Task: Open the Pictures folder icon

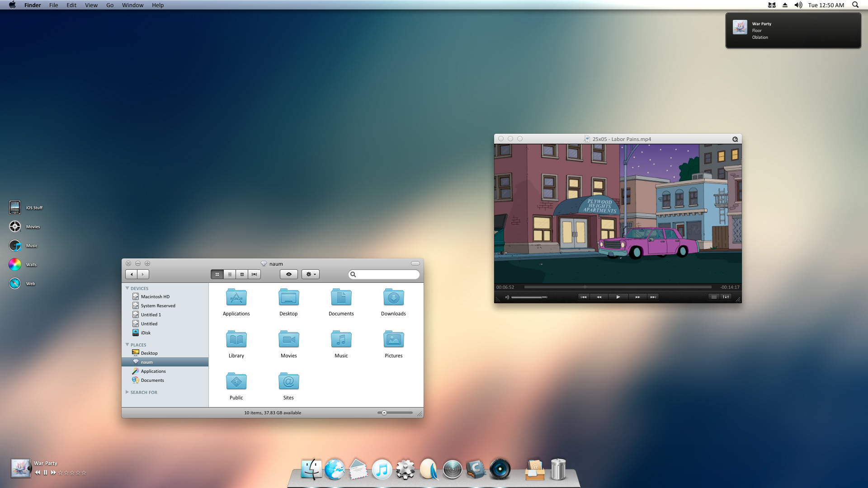Action: pos(393,339)
